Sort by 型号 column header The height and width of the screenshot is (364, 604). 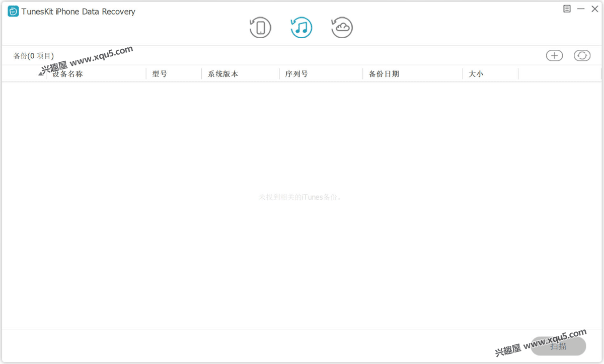(174, 74)
